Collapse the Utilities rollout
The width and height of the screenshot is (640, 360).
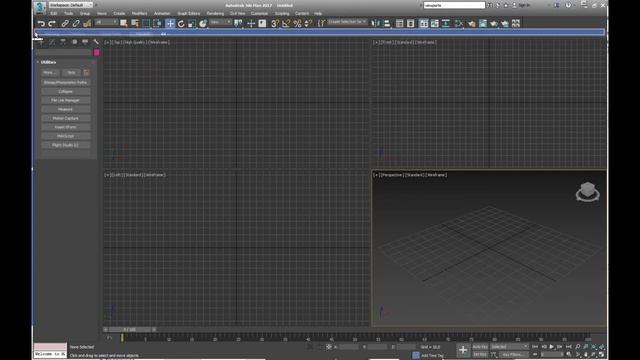(x=48, y=62)
